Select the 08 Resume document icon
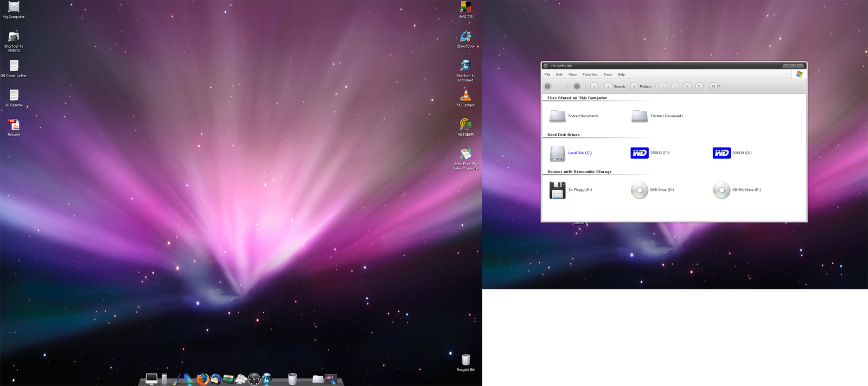Screen dimensions: 868x386 tap(14, 98)
